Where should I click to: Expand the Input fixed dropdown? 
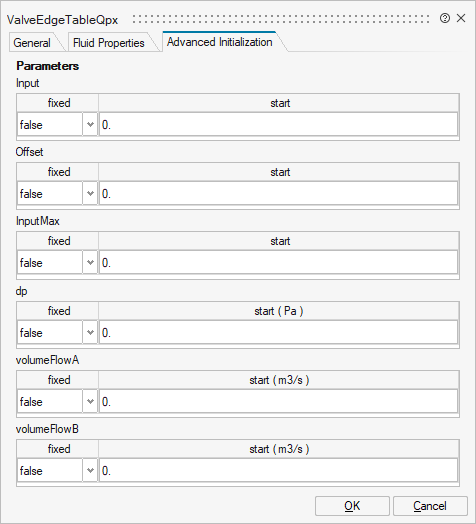90,125
